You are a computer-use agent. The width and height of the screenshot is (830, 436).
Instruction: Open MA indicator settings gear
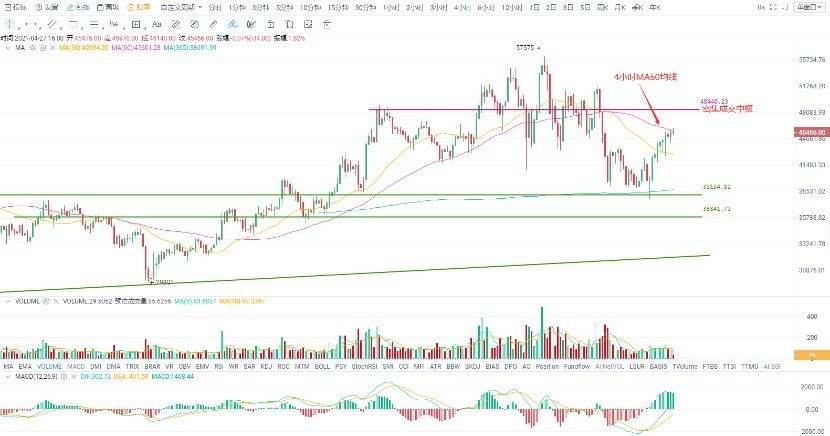(x=42, y=48)
